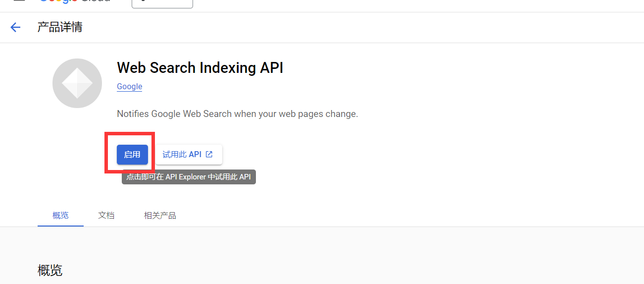Click the Web Search Indexing API title
Screen dimensions: 644x284
(200, 68)
